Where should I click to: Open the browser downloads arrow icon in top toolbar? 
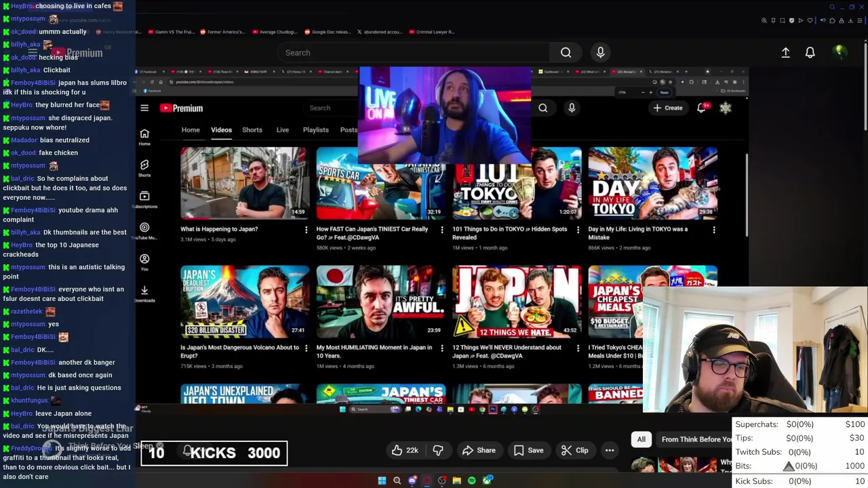tap(850, 20)
